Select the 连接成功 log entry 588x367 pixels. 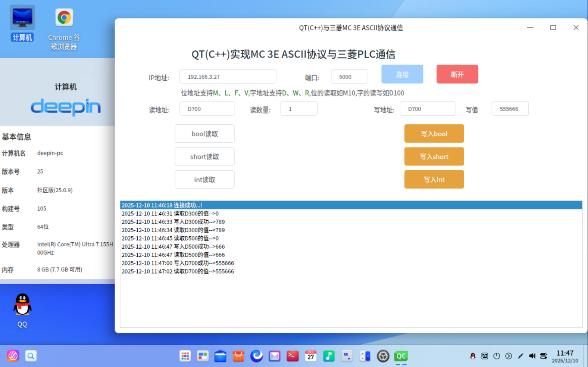(x=351, y=205)
